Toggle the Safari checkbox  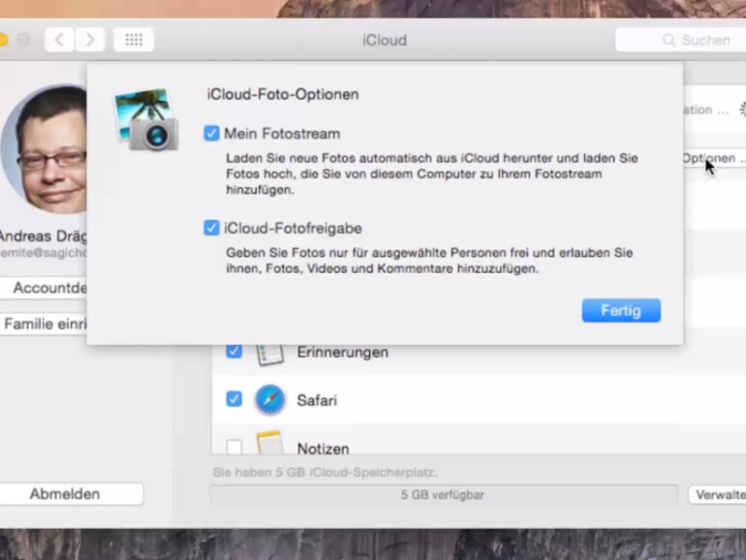(x=233, y=399)
